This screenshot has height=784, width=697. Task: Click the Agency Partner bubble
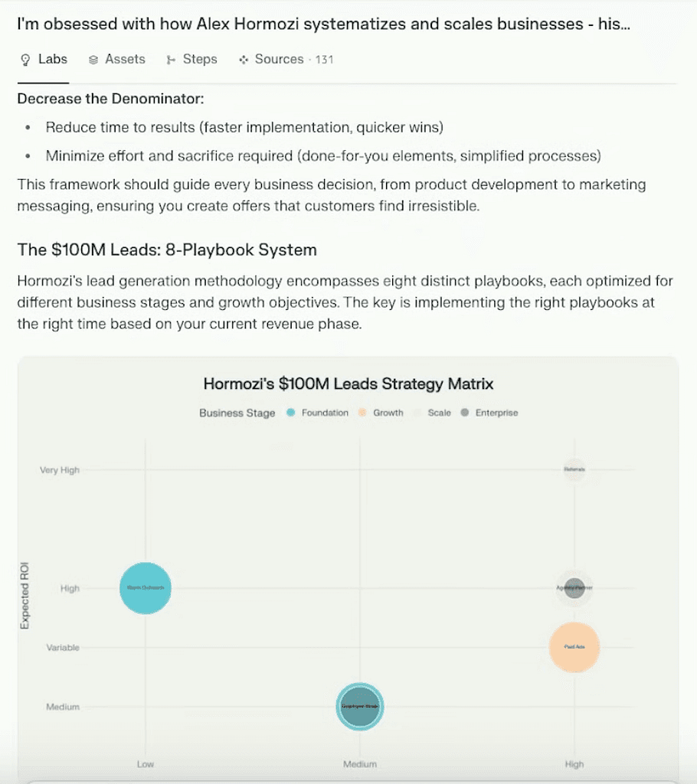tap(574, 588)
